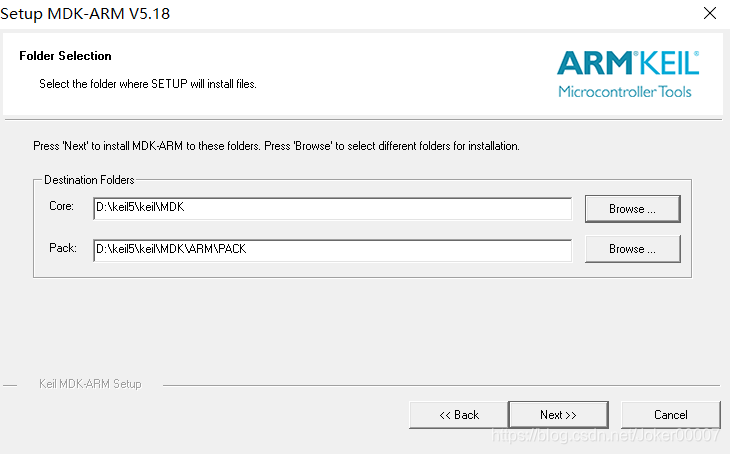The width and height of the screenshot is (730, 454).
Task: Click inside the Pack path input field
Action: pos(332,250)
